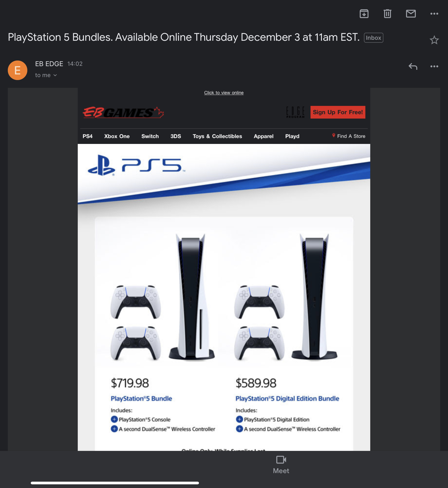Open the Meet video tab
Viewport: 448px width, 488px height.
281,465
